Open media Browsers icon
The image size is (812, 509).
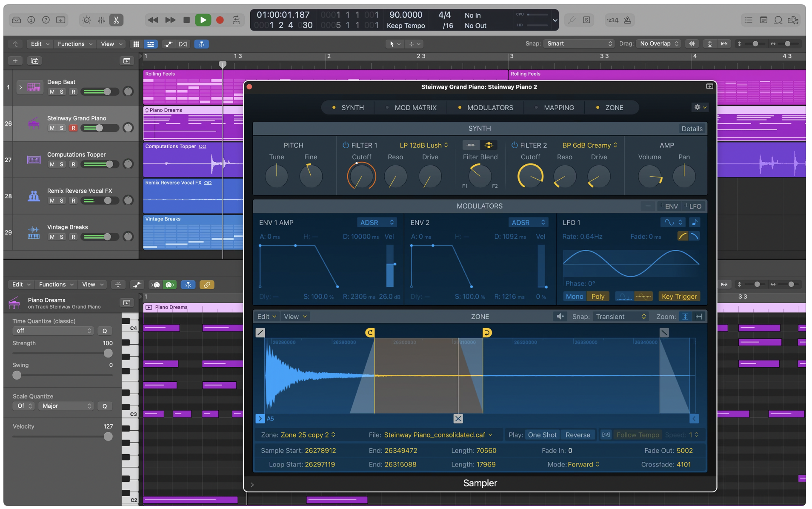[x=793, y=20]
